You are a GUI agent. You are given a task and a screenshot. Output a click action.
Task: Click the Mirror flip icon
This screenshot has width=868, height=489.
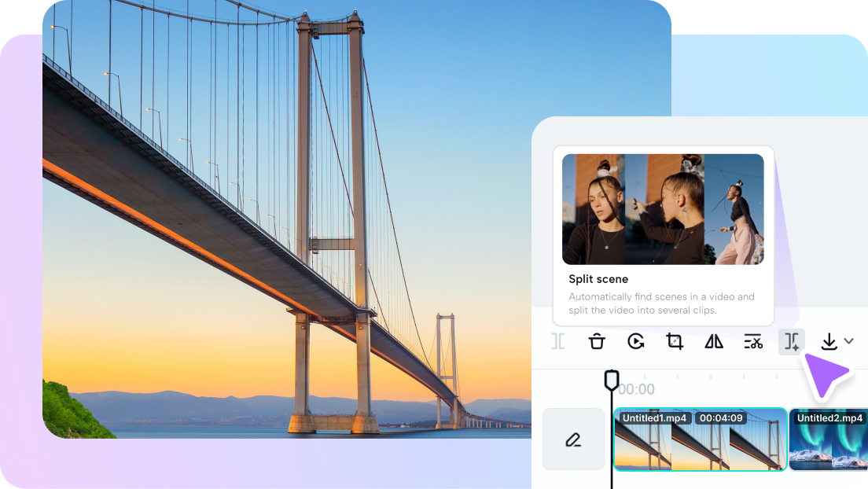714,341
